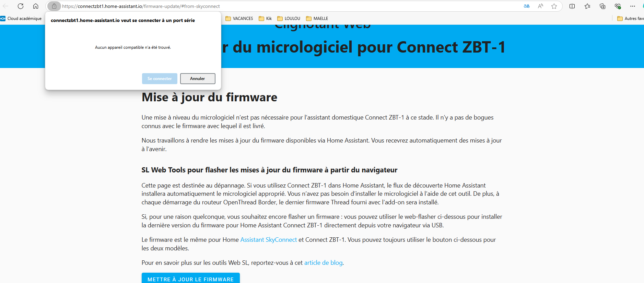This screenshot has height=283, width=644.
Task: Cancel serial port dialog with Annuler
Action: (198, 79)
